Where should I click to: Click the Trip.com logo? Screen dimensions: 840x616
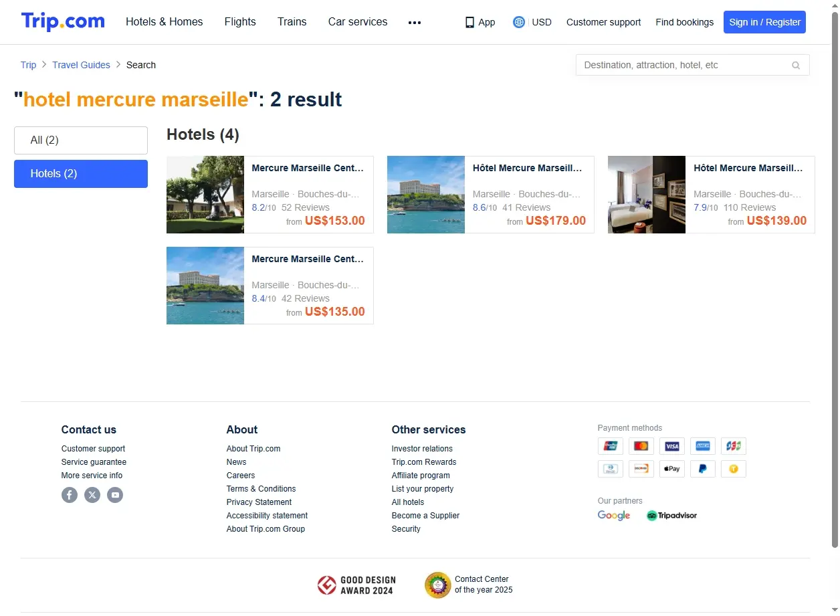click(x=63, y=21)
